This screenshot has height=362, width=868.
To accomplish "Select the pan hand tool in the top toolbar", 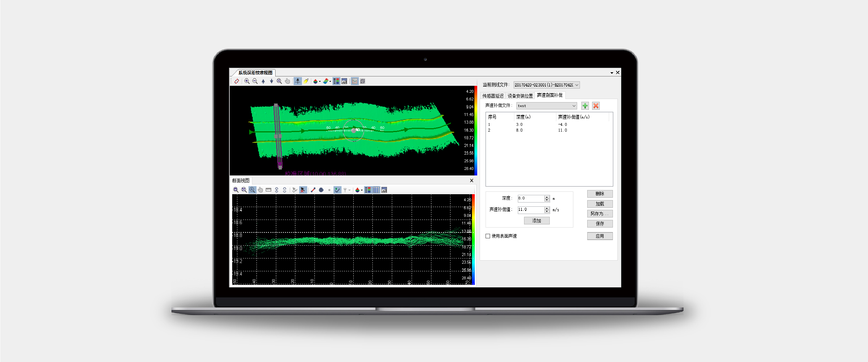I will (x=287, y=81).
